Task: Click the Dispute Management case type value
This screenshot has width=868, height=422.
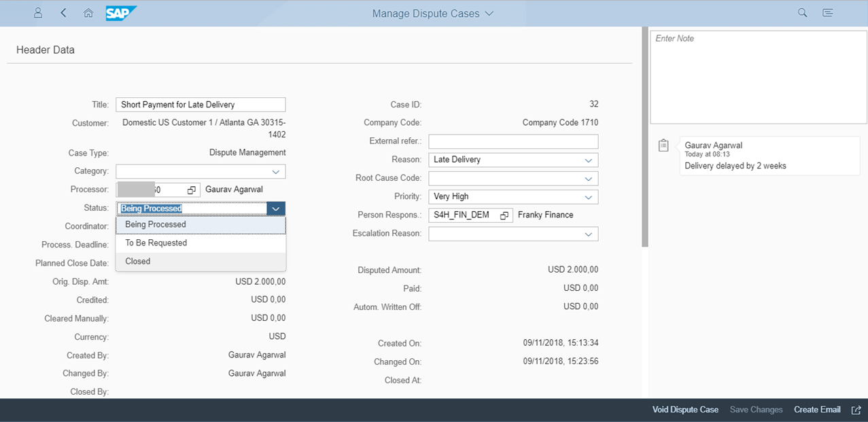Action: point(247,153)
